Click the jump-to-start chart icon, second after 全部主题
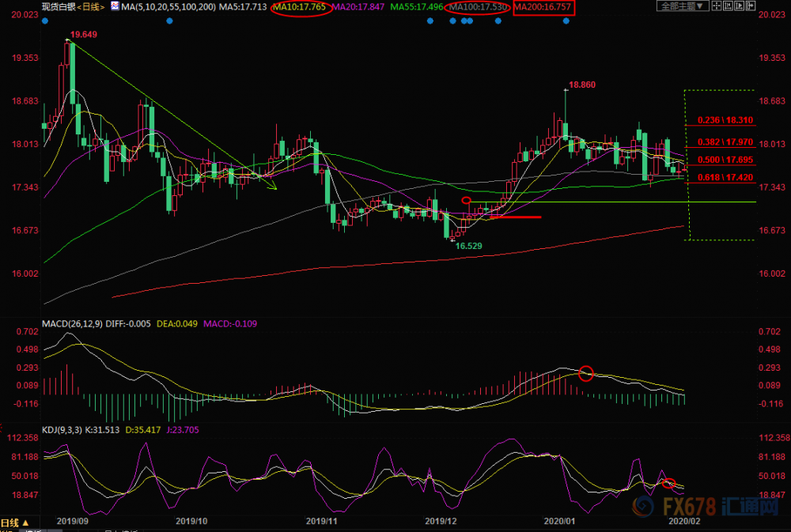The height and width of the screenshot is (532, 791). [x=728, y=6]
